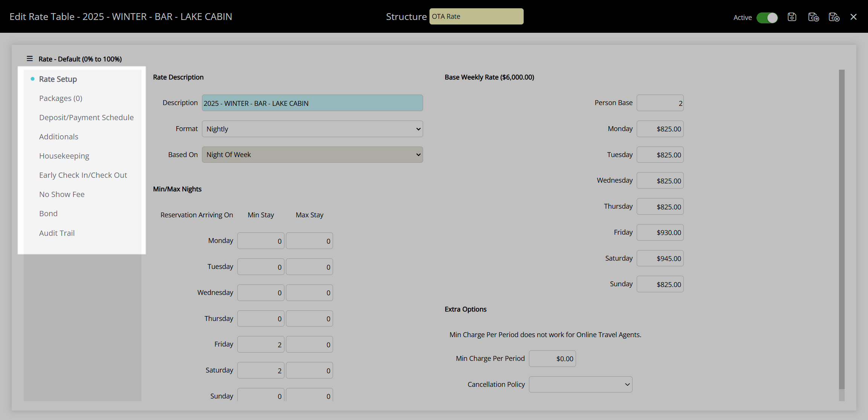Toggle the Active switch off
This screenshot has width=868, height=420.
(767, 18)
